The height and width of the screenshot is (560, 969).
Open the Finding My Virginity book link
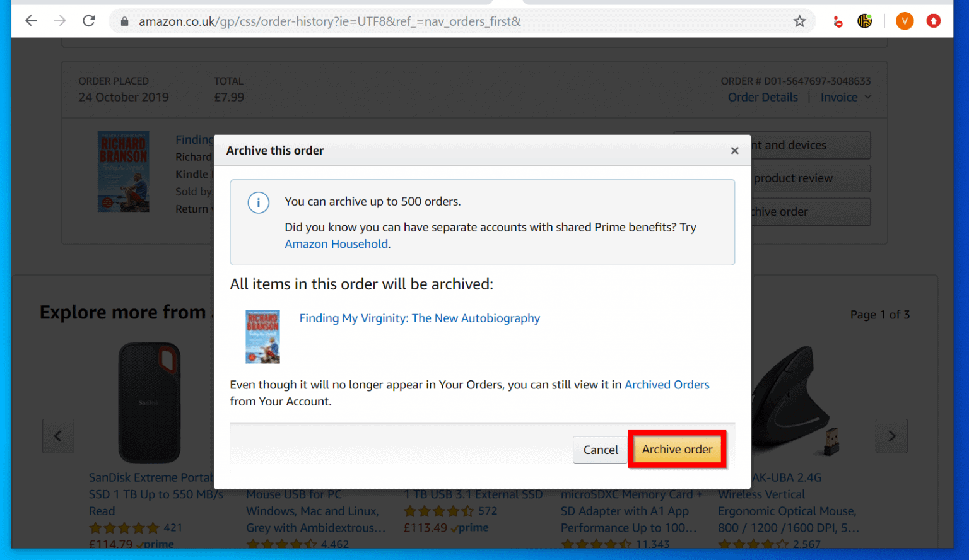[420, 318]
